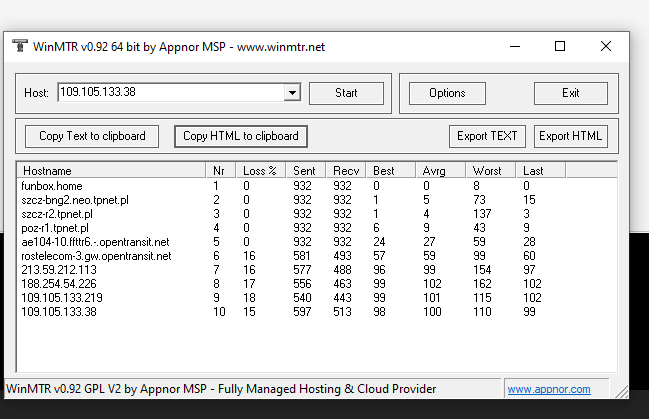Select the 188.254.54.226 hop row
Screen dimensions: 649x419
pos(317,284)
